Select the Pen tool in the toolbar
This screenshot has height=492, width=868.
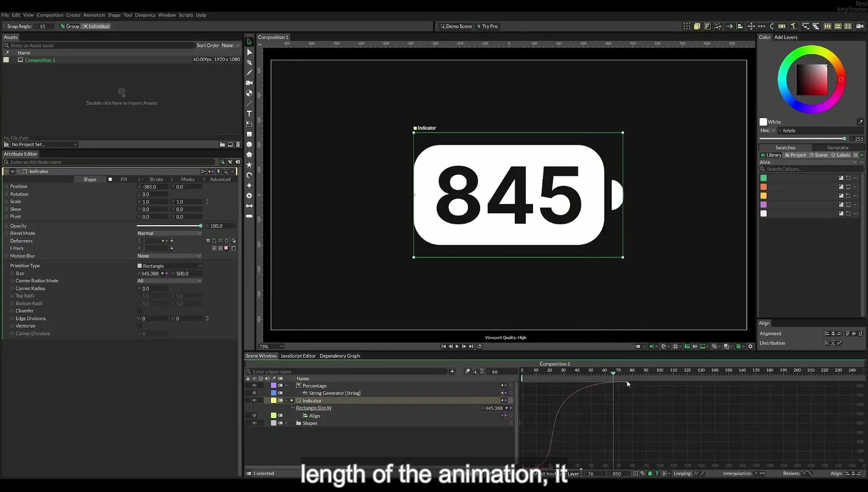click(249, 62)
